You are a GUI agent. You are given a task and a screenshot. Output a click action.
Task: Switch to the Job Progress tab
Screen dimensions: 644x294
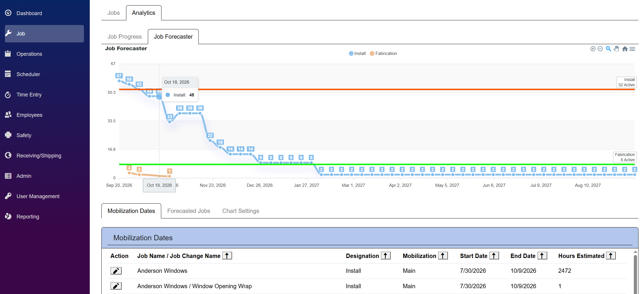(x=125, y=37)
